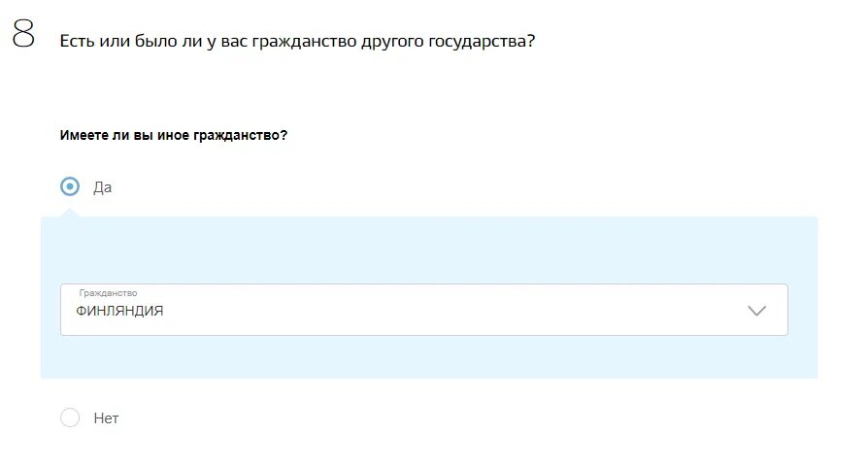Click the bold word "Имеете" in subheading

pos(83,135)
